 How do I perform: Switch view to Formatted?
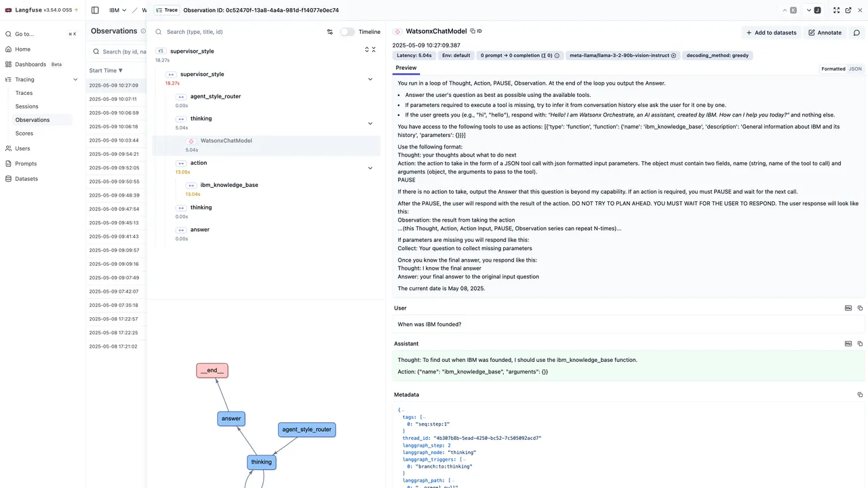coord(833,68)
